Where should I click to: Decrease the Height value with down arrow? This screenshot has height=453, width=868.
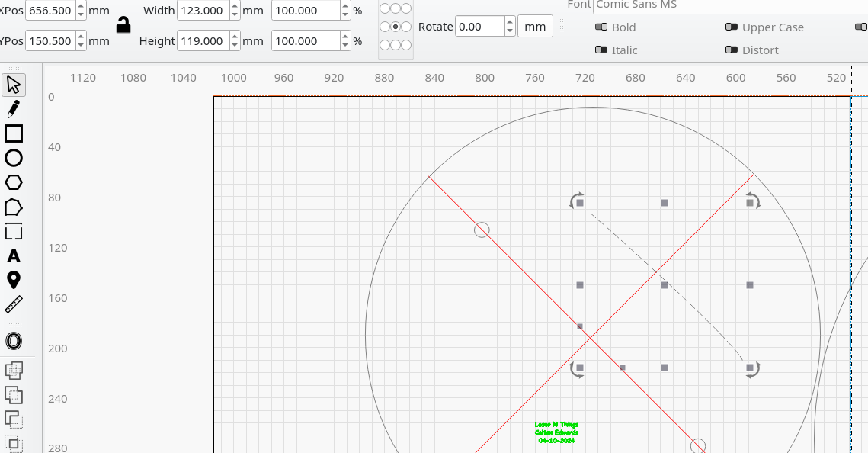[x=234, y=45]
